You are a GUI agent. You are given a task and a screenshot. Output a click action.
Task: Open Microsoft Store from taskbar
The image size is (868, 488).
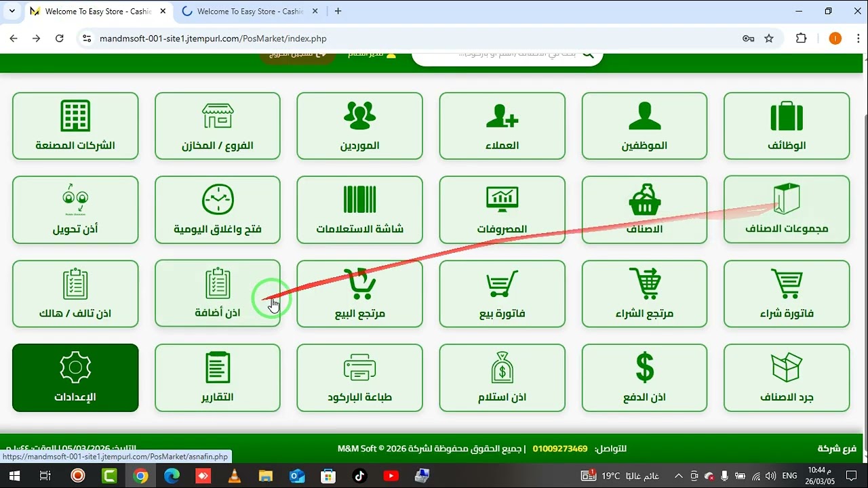328,476
